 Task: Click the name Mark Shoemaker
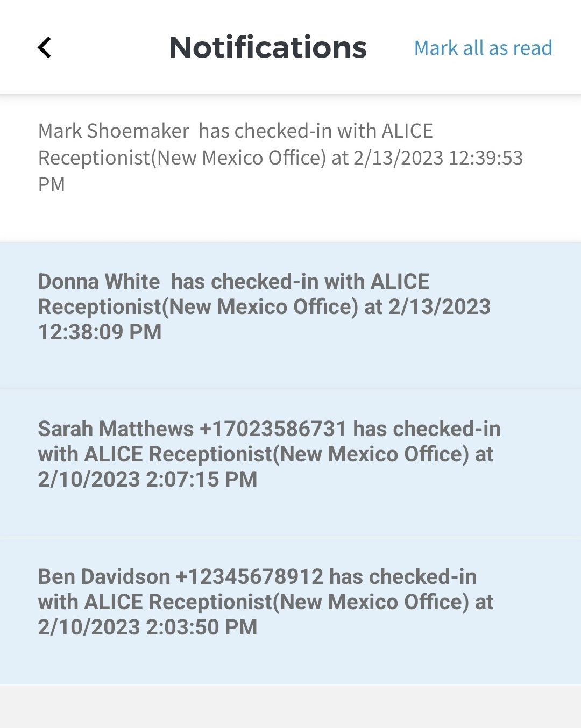point(114,131)
